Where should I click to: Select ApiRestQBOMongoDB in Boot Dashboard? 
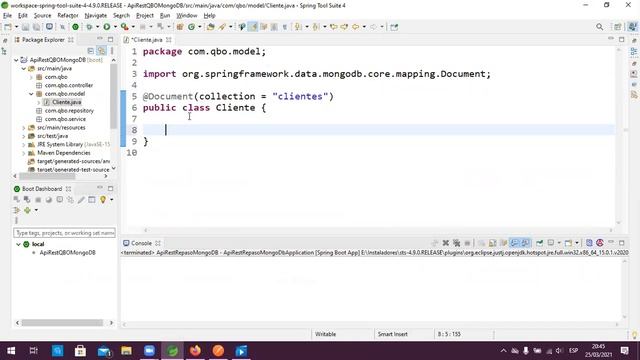(67, 253)
